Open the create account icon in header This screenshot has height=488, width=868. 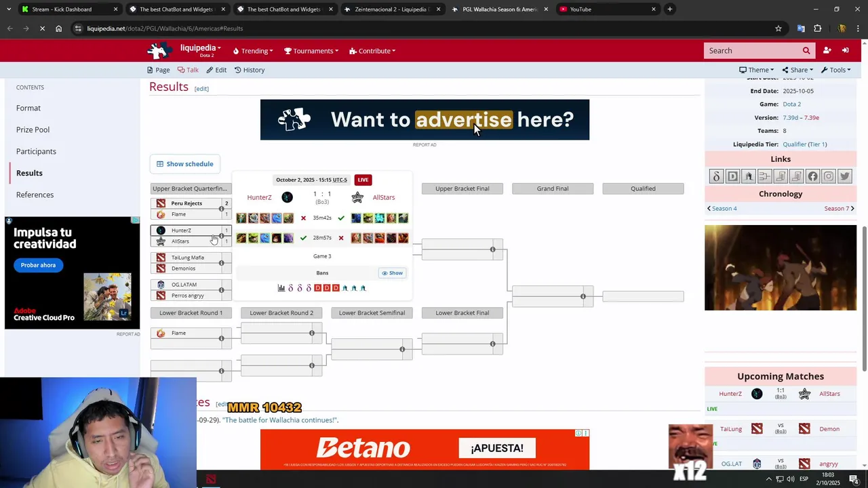827,51
